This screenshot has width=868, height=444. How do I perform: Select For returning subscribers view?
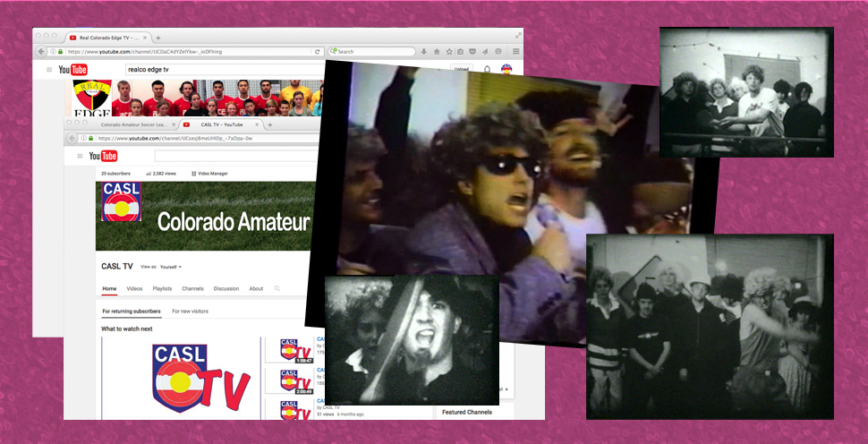pos(132,312)
